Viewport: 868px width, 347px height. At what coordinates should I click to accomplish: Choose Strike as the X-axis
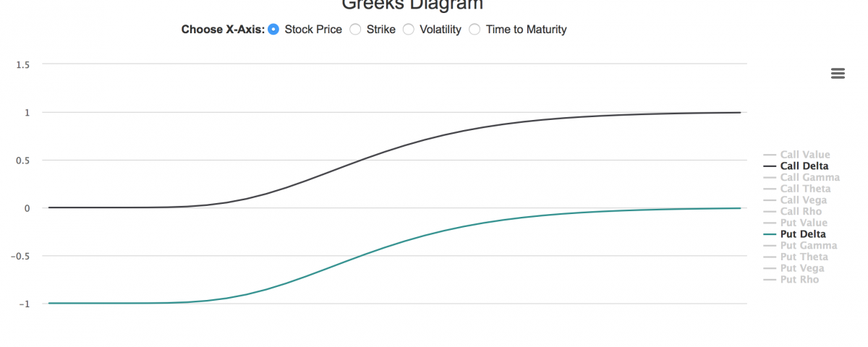[x=355, y=30]
